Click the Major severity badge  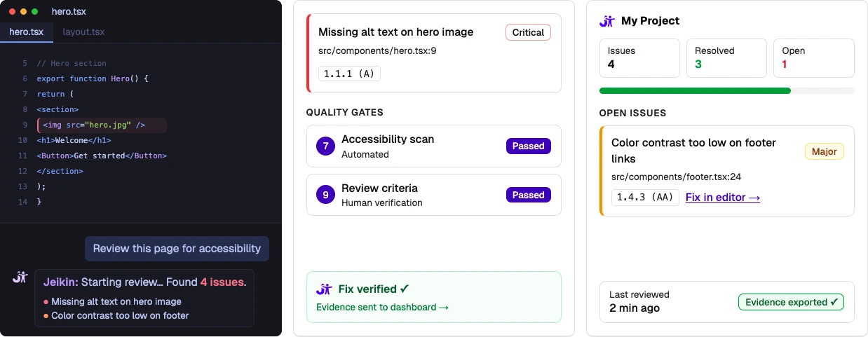(x=824, y=151)
